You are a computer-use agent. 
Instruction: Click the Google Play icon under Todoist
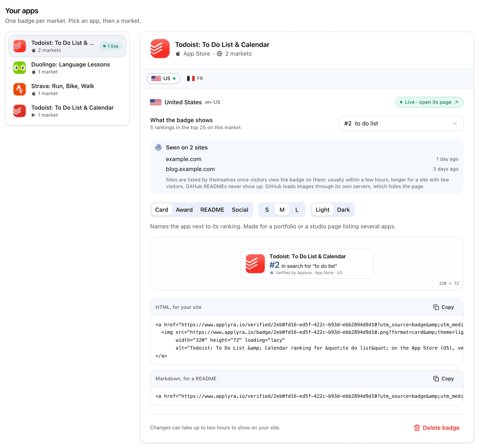coord(34,115)
